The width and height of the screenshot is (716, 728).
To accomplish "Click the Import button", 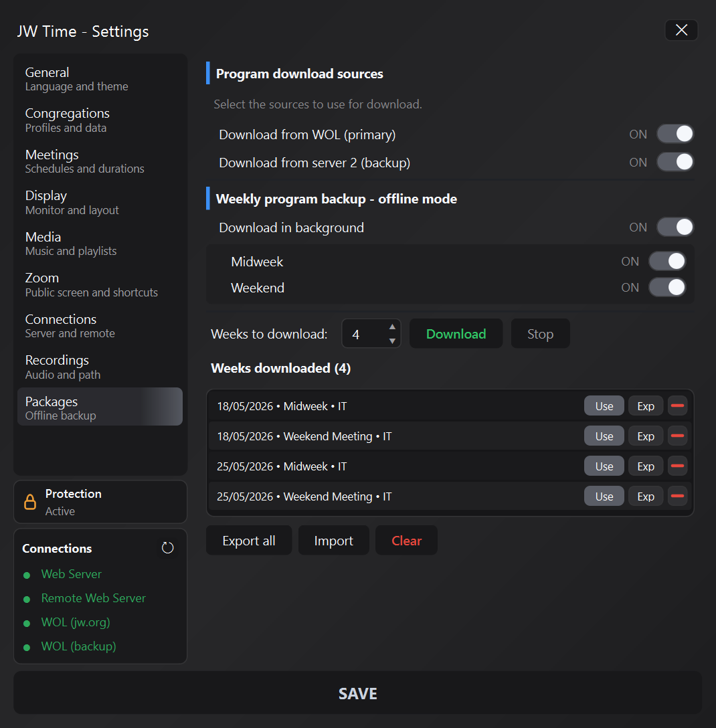I will coord(333,541).
